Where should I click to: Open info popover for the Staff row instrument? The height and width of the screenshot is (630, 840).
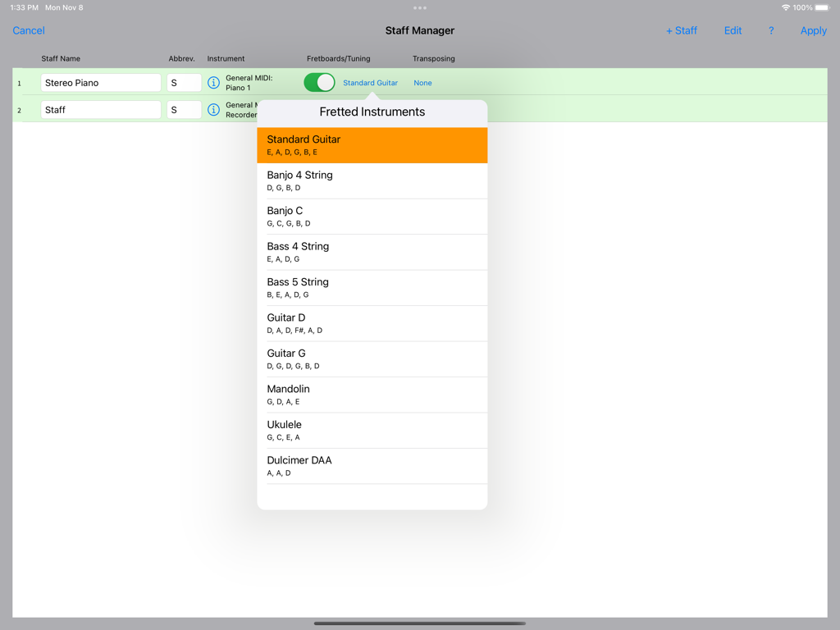point(212,109)
